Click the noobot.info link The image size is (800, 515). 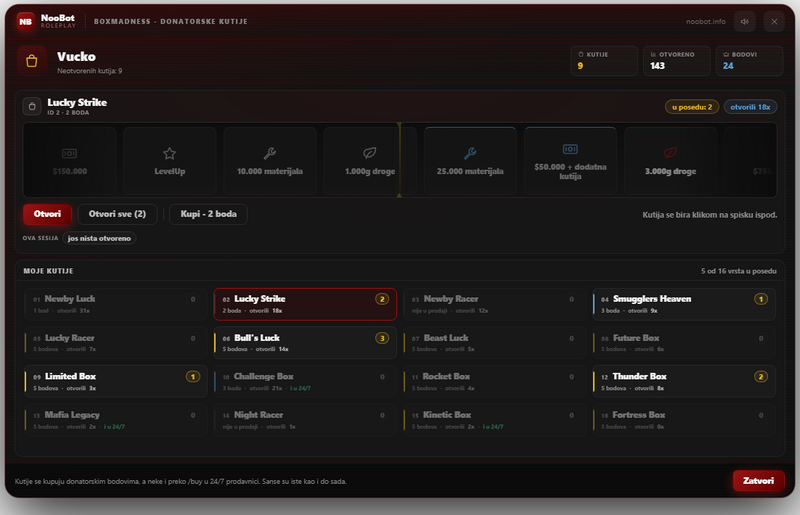tap(706, 21)
